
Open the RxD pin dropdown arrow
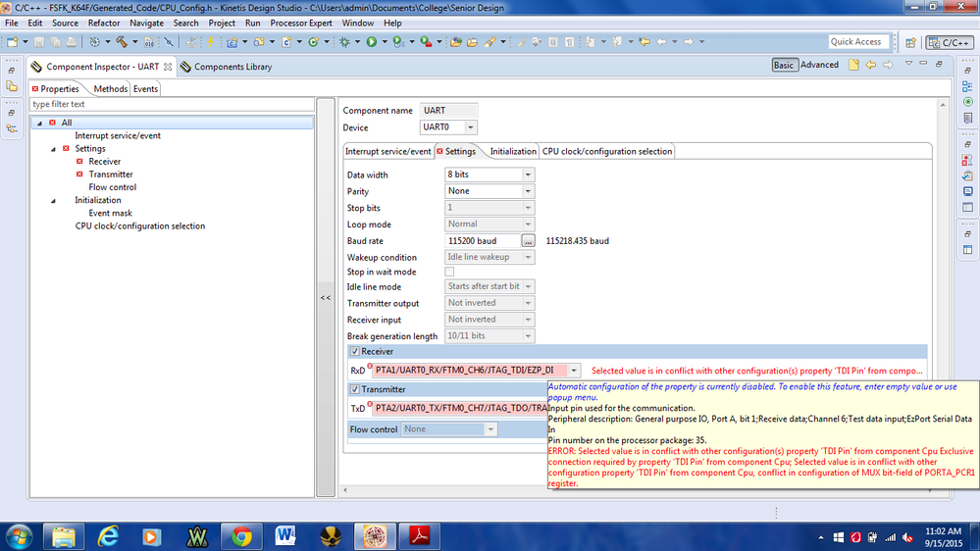click(x=574, y=371)
